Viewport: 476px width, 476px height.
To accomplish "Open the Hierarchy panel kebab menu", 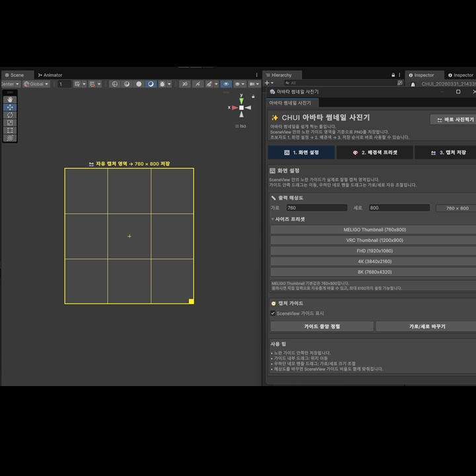I will pyautogui.click(x=399, y=75).
